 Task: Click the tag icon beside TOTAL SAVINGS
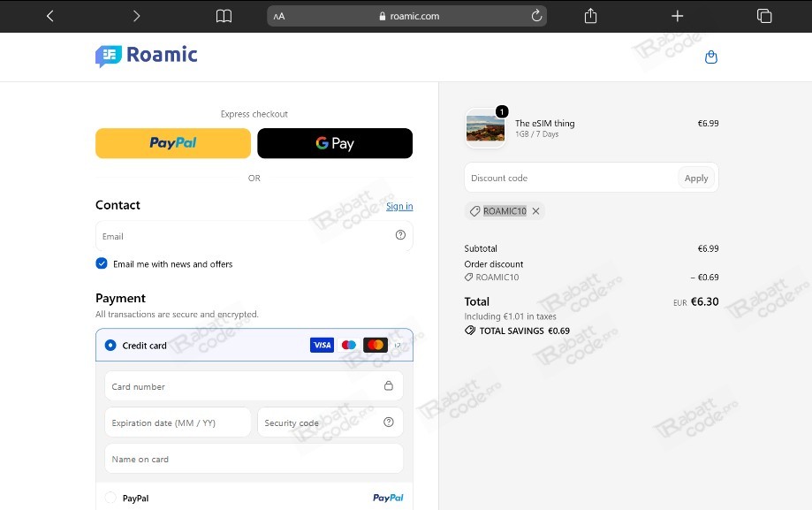pyautogui.click(x=470, y=331)
